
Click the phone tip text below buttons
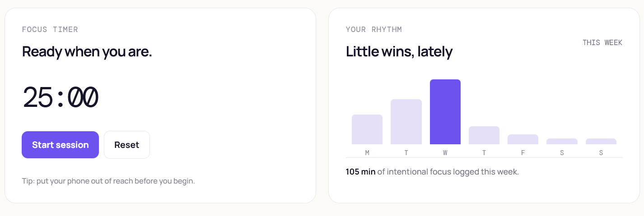coord(108,181)
